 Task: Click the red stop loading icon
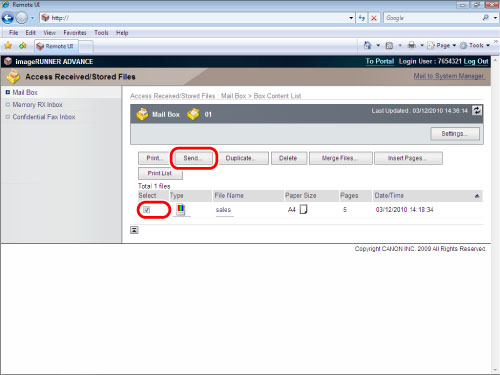pos(374,18)
